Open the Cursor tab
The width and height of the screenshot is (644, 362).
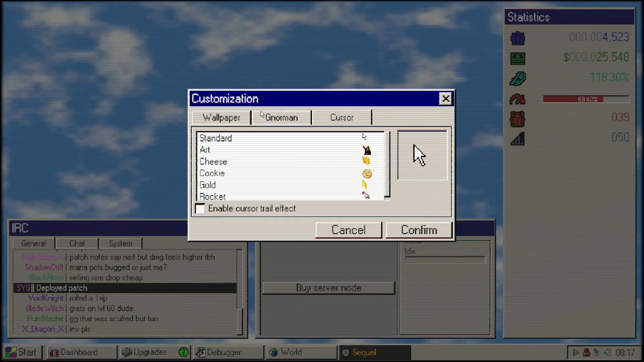341,118
